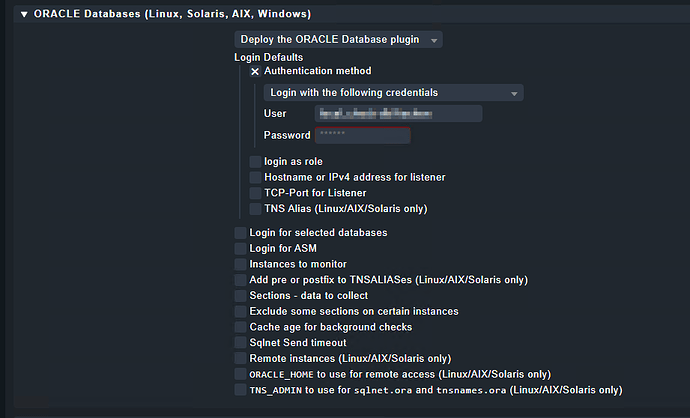The height and width of the screenshot is (418, 690).
Task: Open the Login with the following credentials dropdown
Action: (393, 92)
